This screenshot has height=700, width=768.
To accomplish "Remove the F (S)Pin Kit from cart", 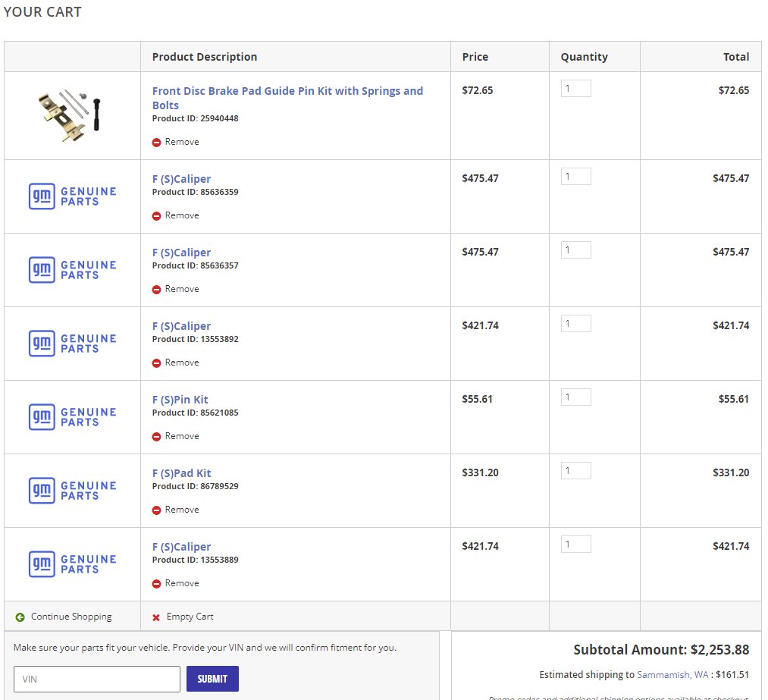I will click(175, 436).
